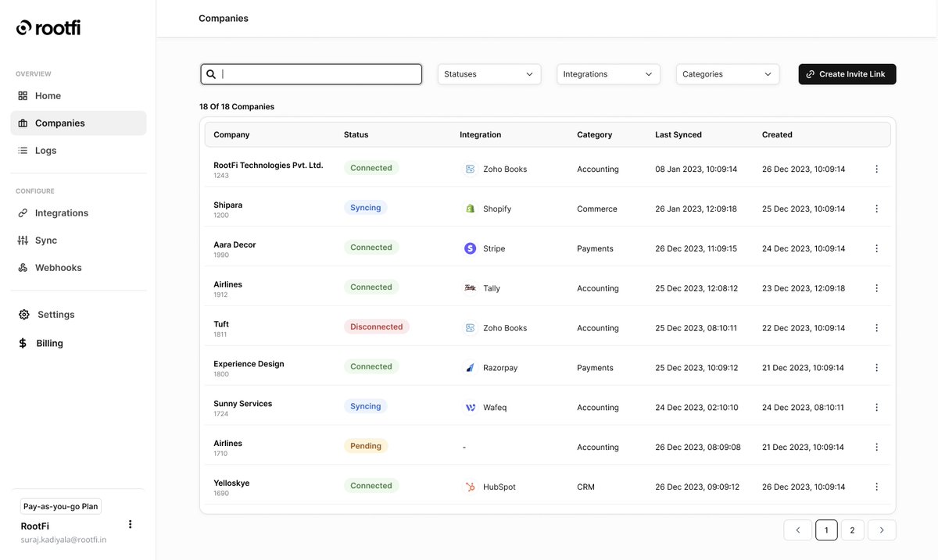Screen dimensions: 938x560
Task: Open the Integrations filter dropdown
Action: coord(608,74)
